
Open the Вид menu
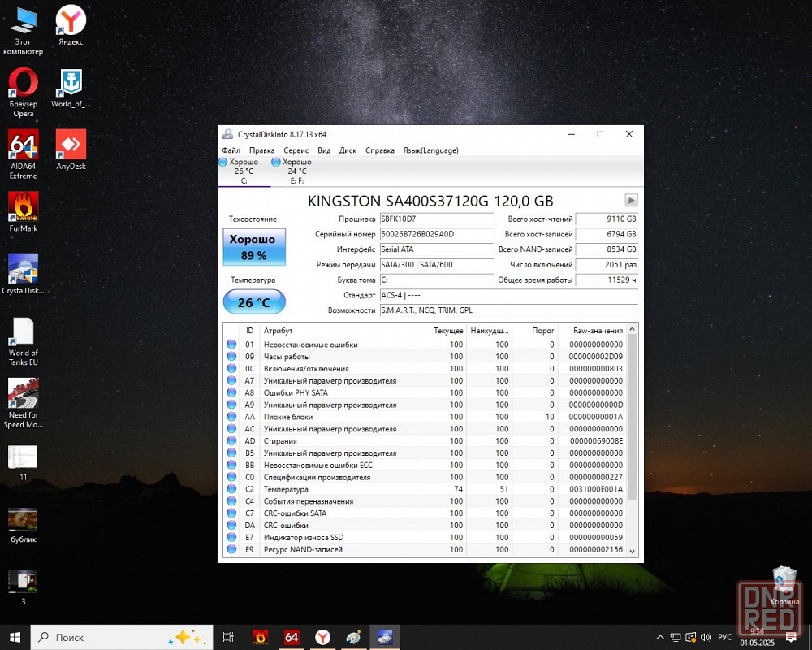coord(324,150)
